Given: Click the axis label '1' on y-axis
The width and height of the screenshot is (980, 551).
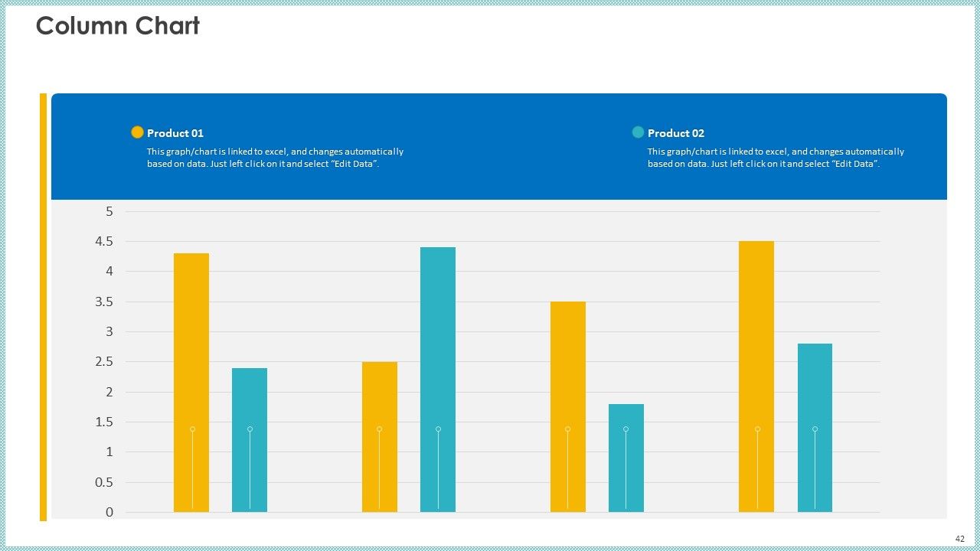Looking at the screenshot, I should [109, 452].
